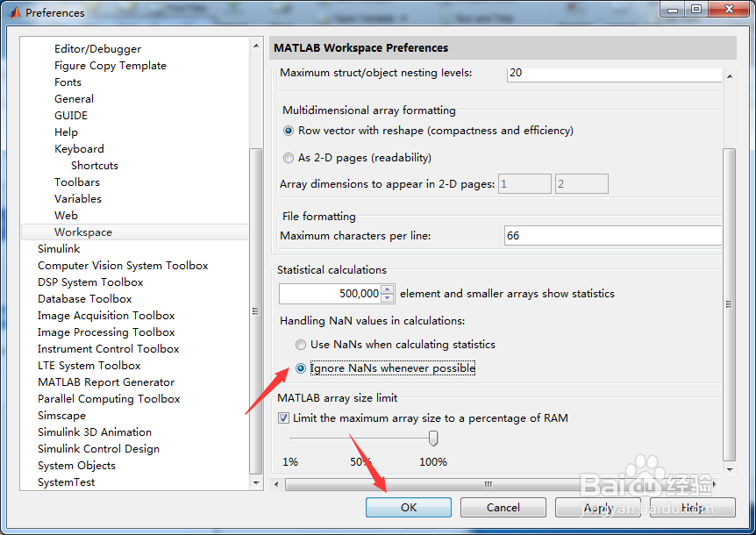Select Row vector with reshape option

(289, 131)
